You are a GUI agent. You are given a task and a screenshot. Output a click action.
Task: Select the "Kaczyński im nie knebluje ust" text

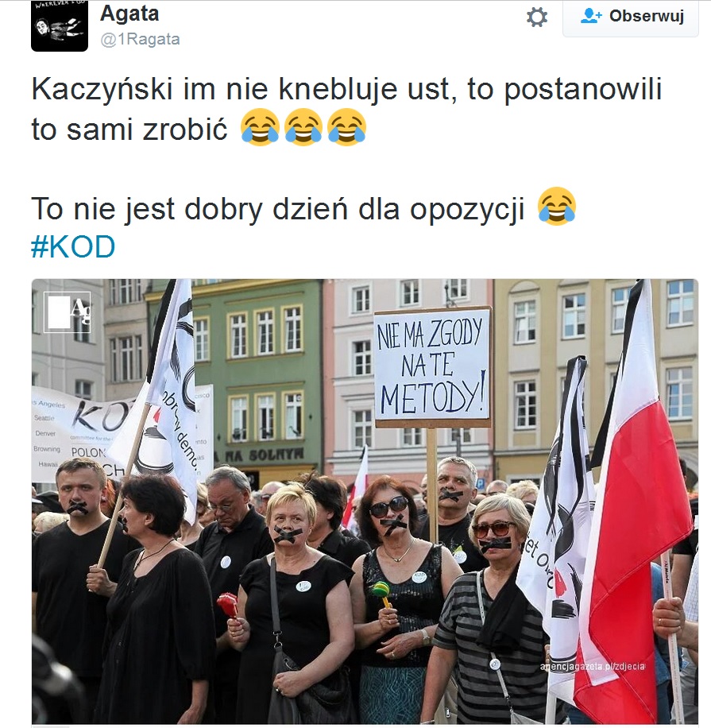point(241,89)
